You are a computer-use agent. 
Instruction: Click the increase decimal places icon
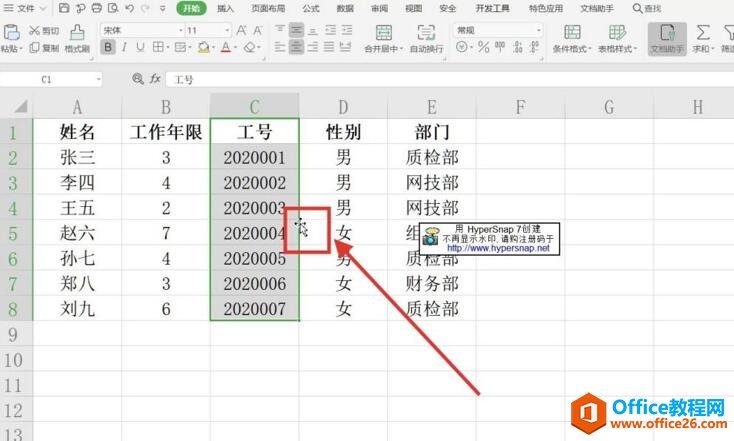tap(517, 47)
